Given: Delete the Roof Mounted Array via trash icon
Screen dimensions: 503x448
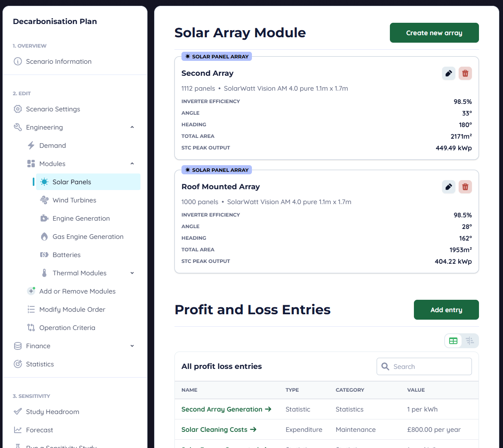Looking at the screenshot, I should [x=465, y=187].
